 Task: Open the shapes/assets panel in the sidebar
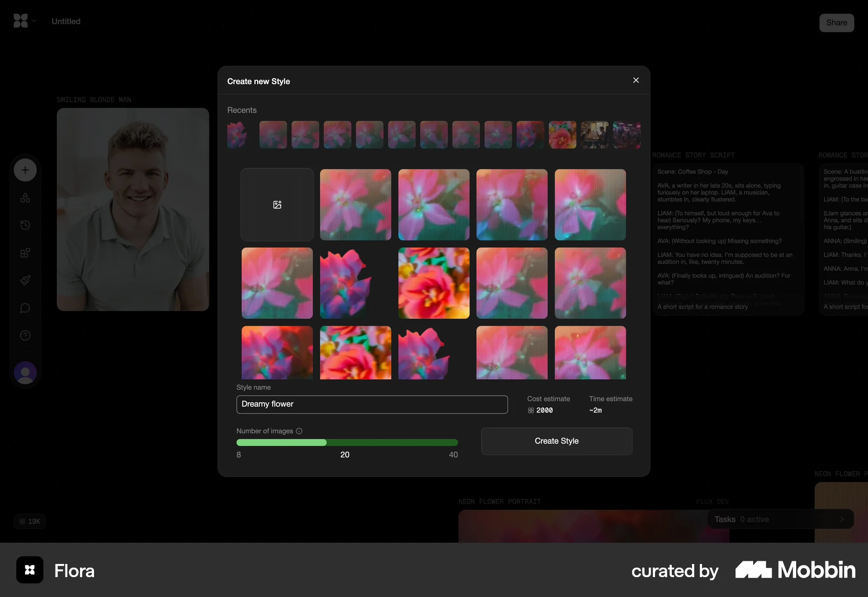click(x=24, y=198)
